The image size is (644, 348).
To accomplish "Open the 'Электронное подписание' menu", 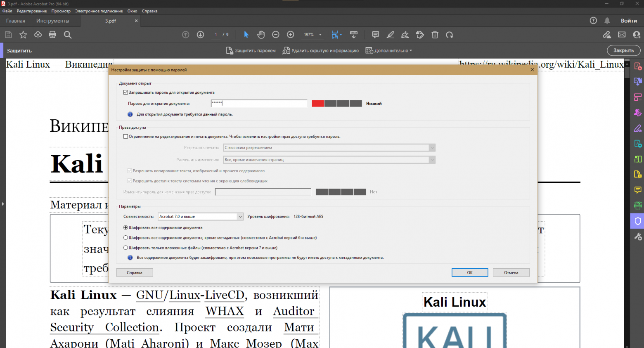I will coord(99,11).
